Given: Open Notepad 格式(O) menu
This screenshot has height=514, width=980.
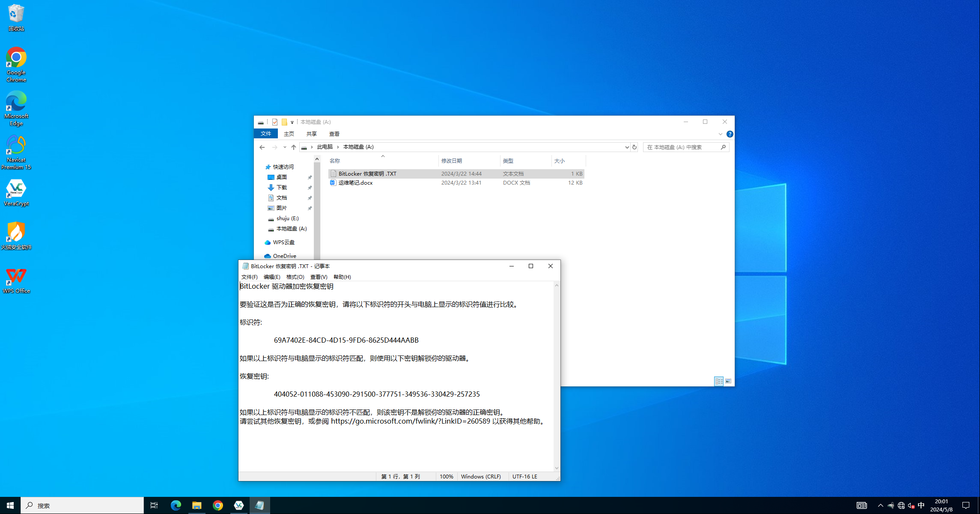Looking at the screenshot, I should pos(295,277).
